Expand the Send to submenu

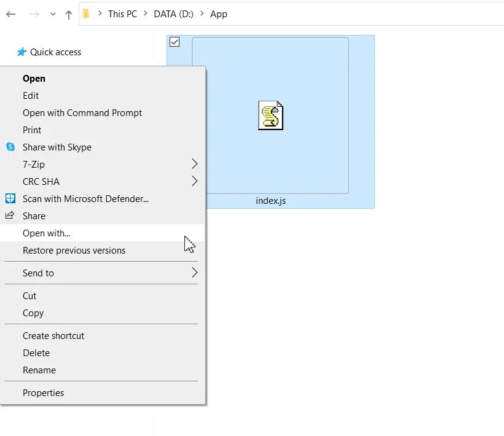point(195,273)
